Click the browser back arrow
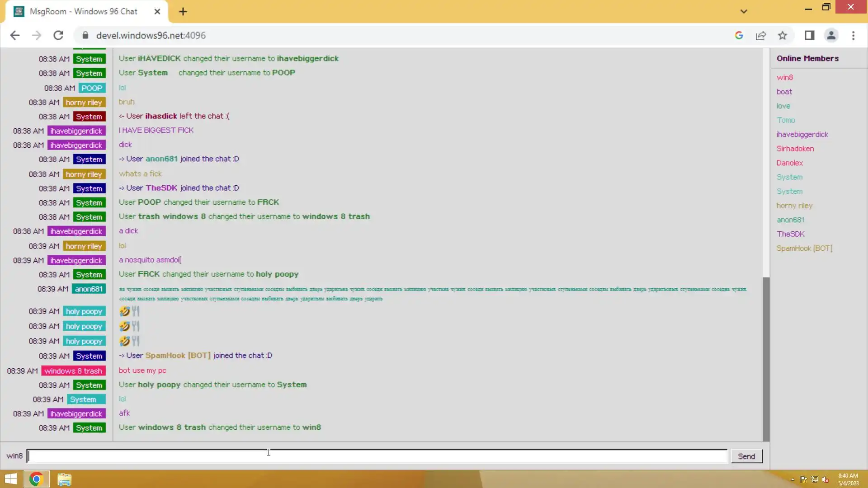The width and height of the screenshot is (868, 488). [x=15, y=35]
